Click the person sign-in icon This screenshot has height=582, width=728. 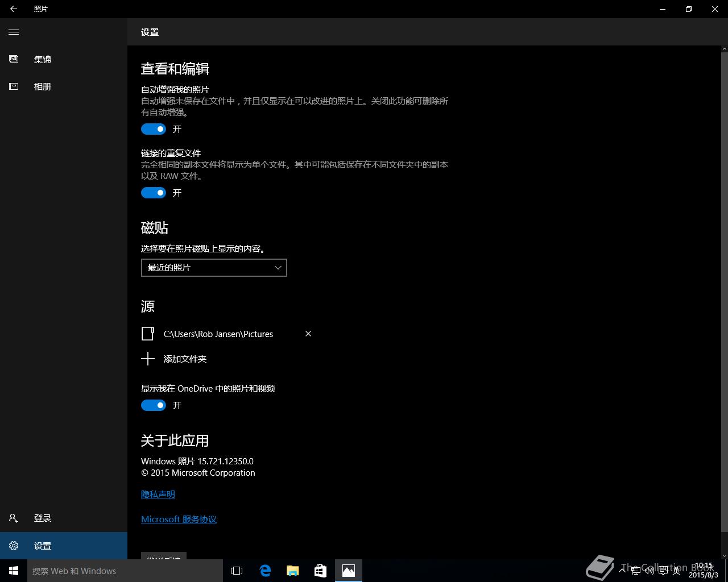coord(14,518)
